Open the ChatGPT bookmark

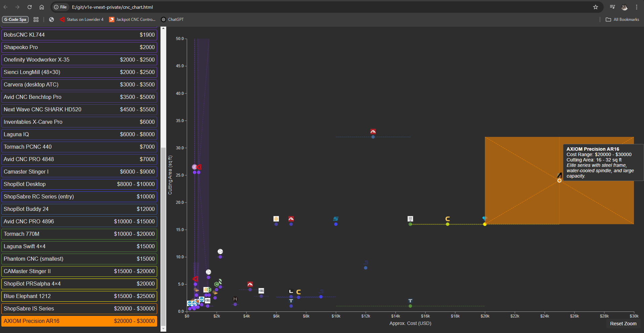click(x=172, y=20)
